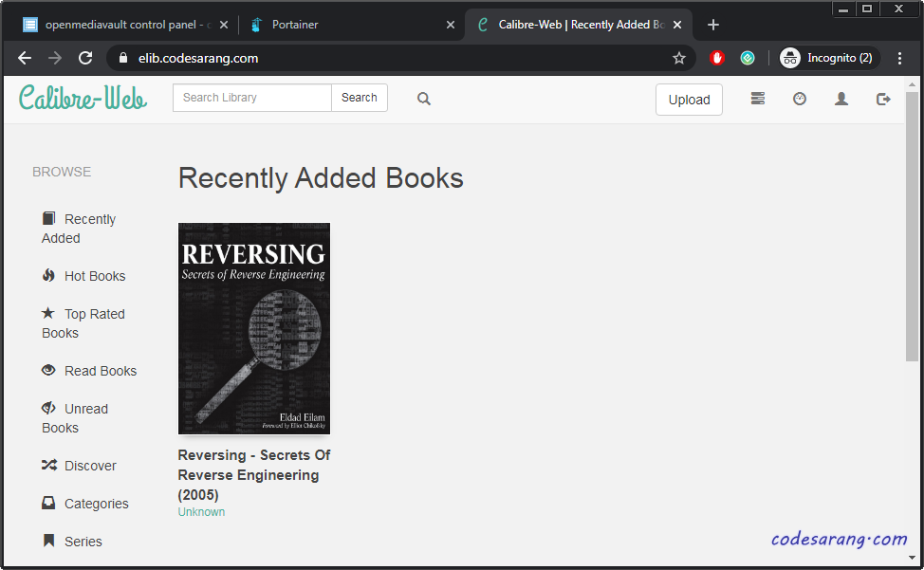Open the admin dashboard gauge icon
Screen dimensions: 924x570
[x=800, y=99]
